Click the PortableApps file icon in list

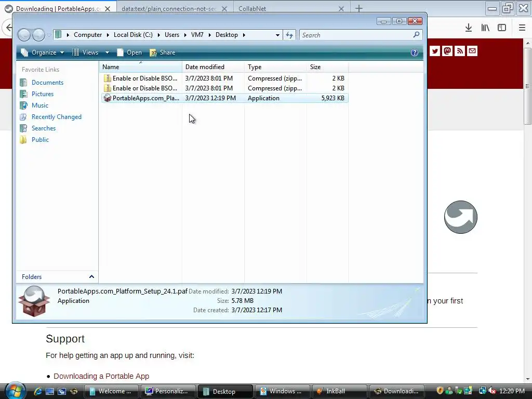[x=107, y=98]
